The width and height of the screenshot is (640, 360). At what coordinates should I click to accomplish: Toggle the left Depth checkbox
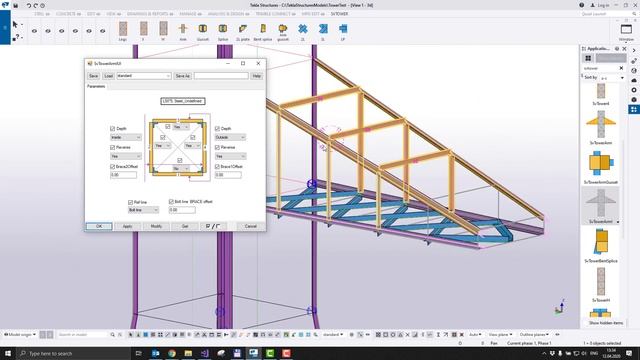tap(112, 129)
